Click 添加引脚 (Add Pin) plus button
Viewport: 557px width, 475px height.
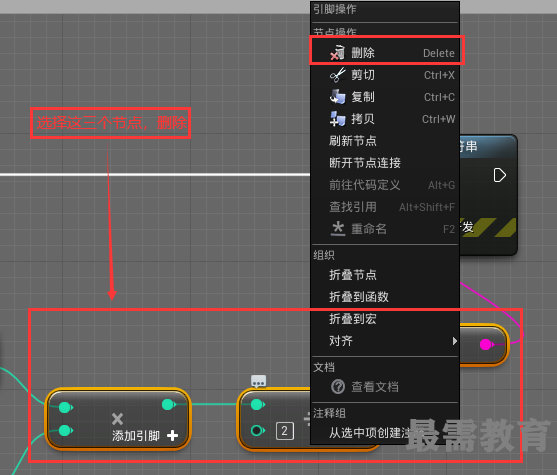tap(172, 435)
